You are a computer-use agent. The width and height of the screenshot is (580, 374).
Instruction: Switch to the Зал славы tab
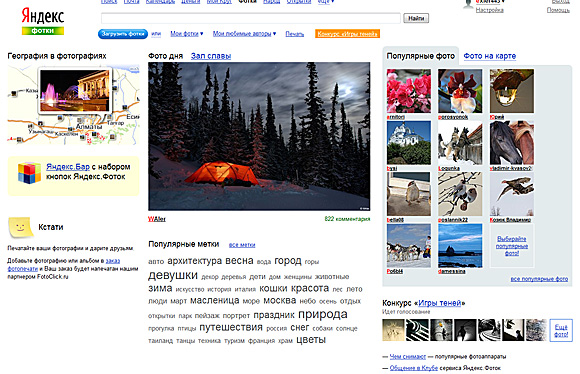click(211, 56)
